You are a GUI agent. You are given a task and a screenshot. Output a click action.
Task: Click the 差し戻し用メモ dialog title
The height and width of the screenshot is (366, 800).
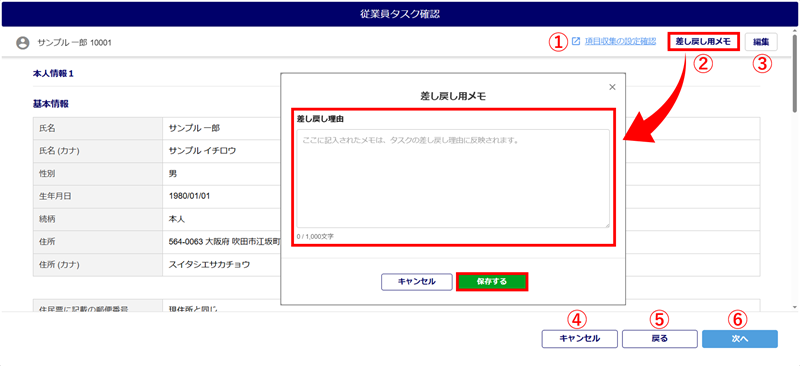453,96
